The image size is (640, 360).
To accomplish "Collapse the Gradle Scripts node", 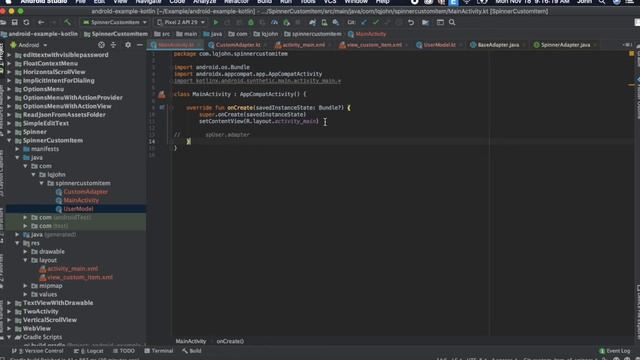I will click(9, 338).
